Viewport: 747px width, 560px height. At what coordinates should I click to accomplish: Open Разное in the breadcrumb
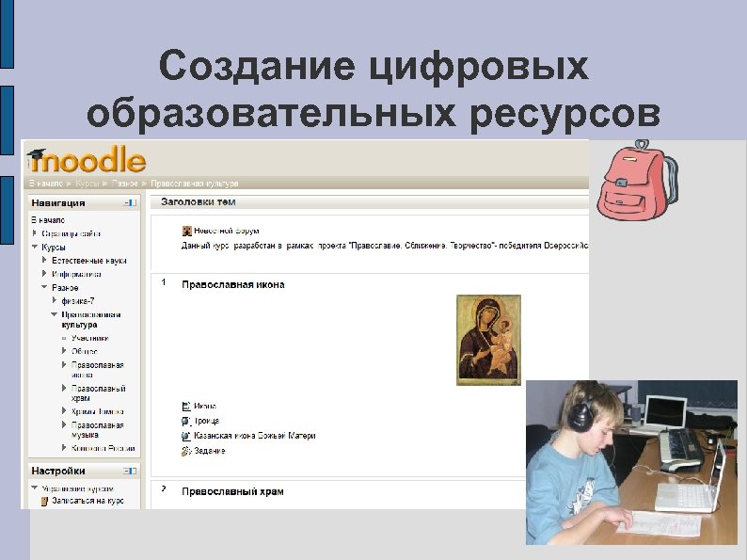[x=125, y=184]
